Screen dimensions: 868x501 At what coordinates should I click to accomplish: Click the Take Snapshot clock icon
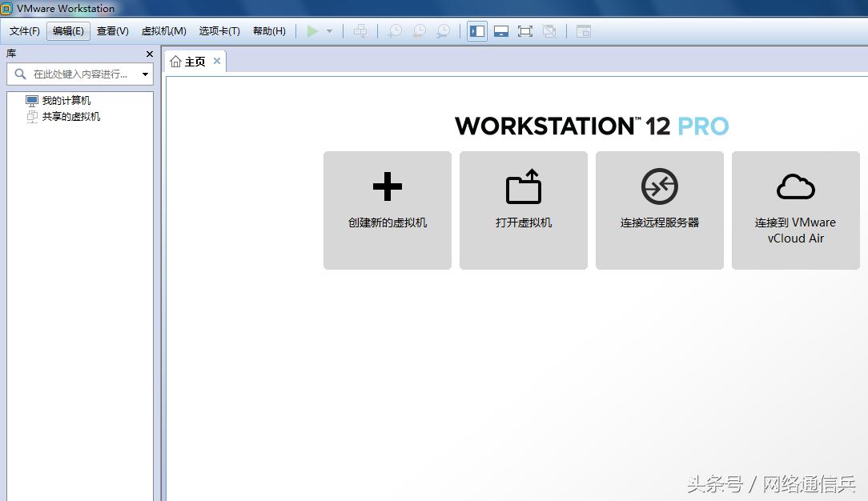click(394, 31)
